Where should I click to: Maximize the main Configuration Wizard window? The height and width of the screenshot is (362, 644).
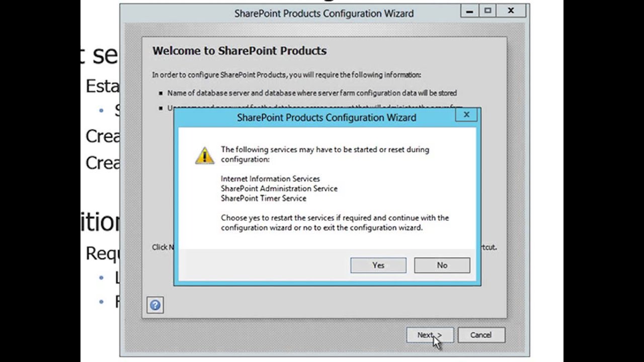tap(488, 11)
